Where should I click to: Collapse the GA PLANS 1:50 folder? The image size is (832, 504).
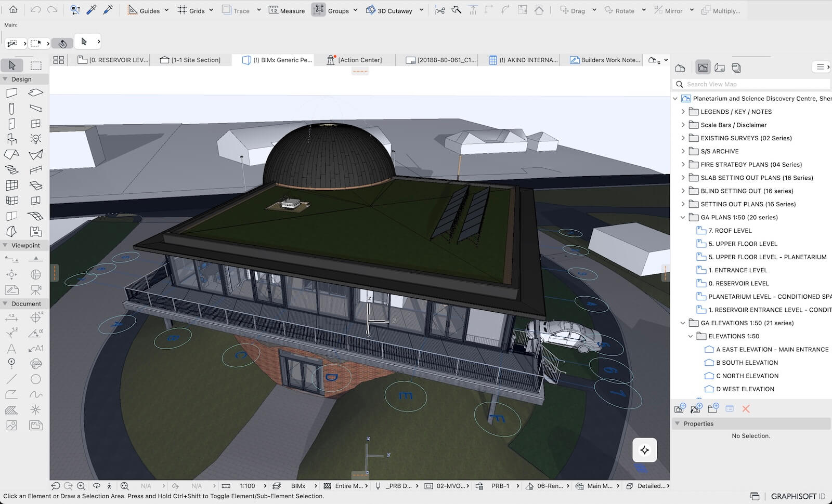point(683,218)
